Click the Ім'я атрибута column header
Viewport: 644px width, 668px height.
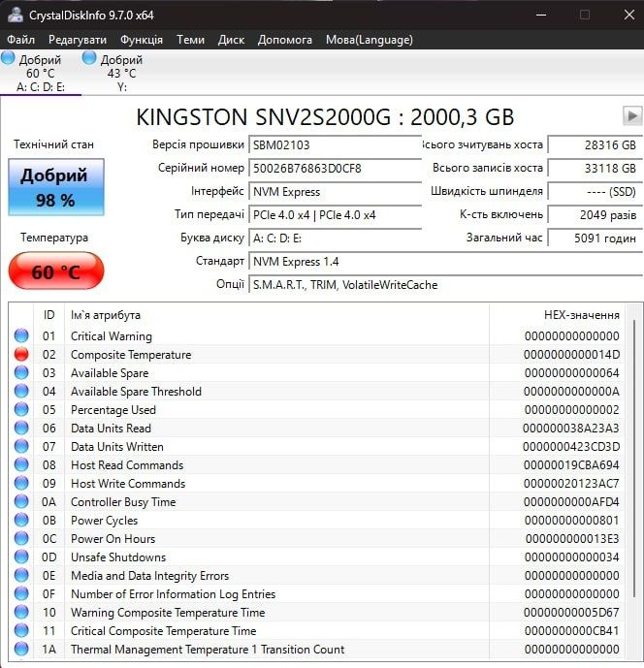276,315
